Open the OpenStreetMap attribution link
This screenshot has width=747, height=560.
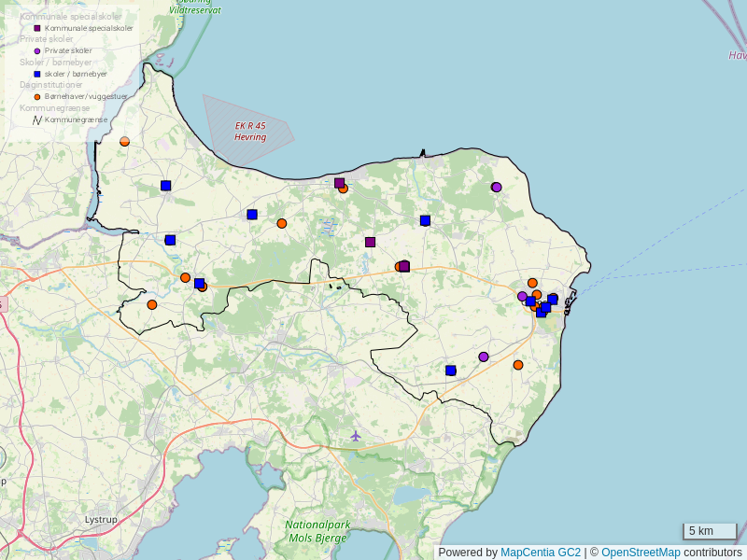(641, 553)
